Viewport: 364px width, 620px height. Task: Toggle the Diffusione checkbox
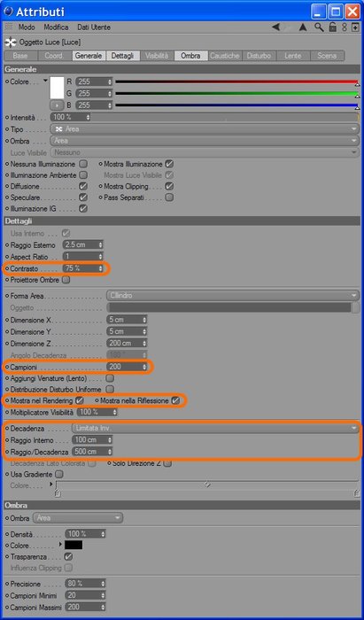point(83,186)
